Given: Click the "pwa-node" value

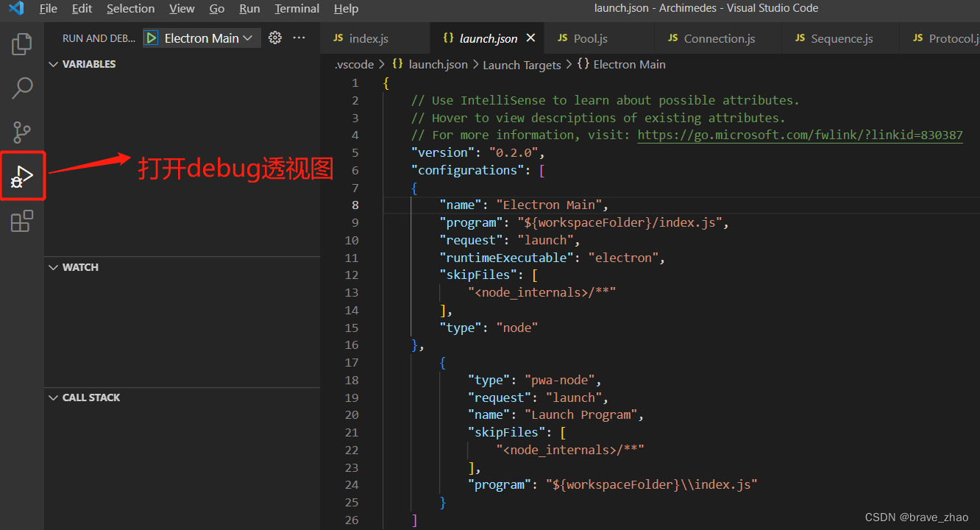Looking at the screenshot, I should click(x=559, y=381).
